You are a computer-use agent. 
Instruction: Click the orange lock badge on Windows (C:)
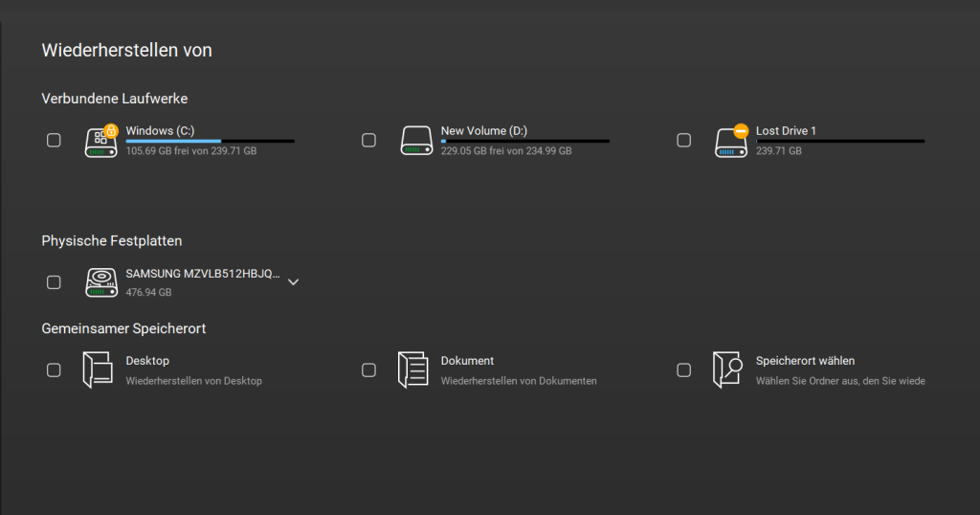click(110, 130)
